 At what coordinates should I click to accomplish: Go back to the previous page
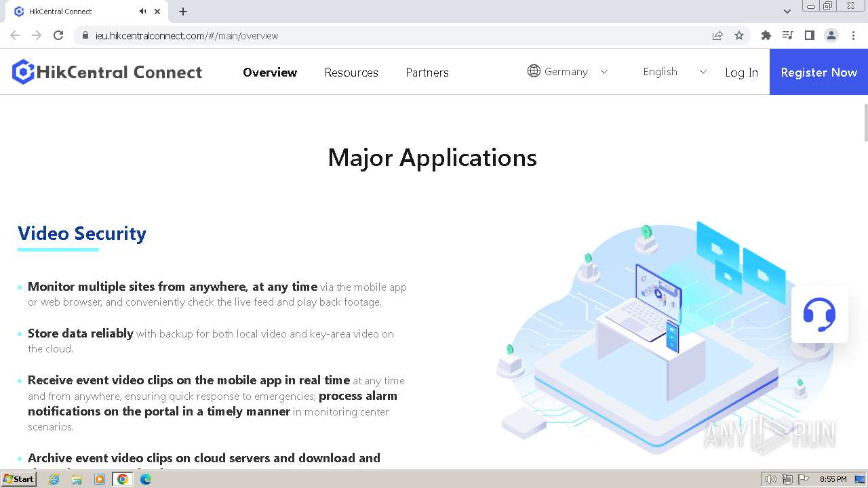coord(15,35)
